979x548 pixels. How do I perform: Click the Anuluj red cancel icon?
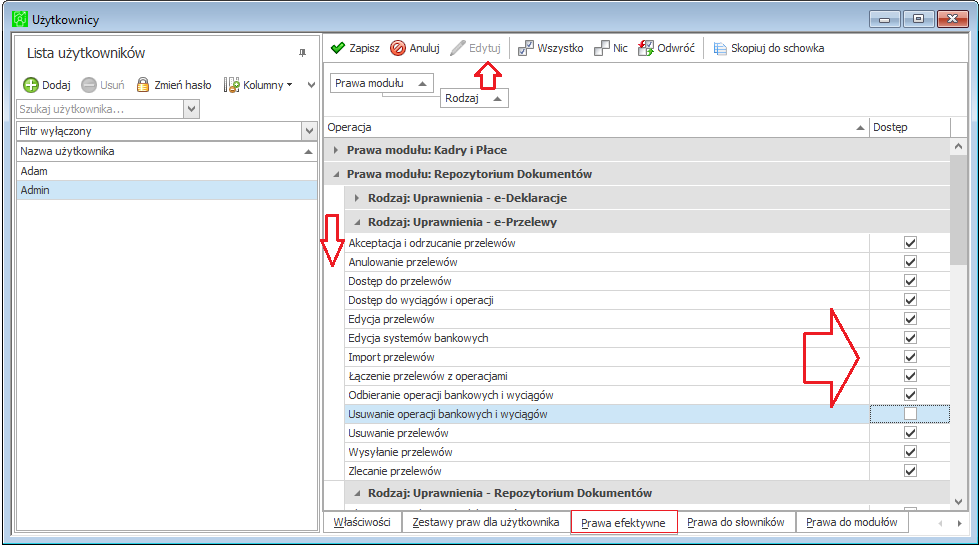point(398,48)
